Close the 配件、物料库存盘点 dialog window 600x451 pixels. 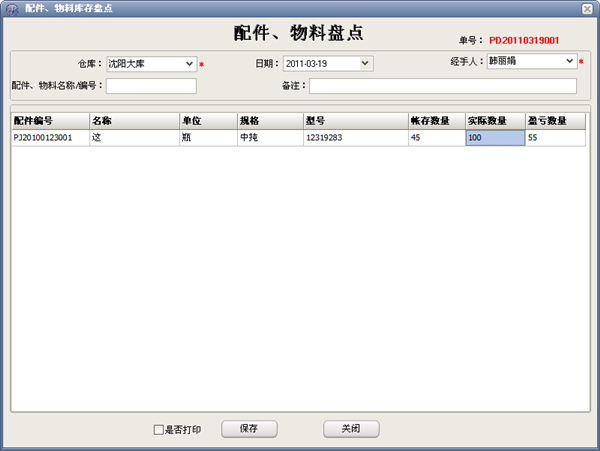pos(587,8)
